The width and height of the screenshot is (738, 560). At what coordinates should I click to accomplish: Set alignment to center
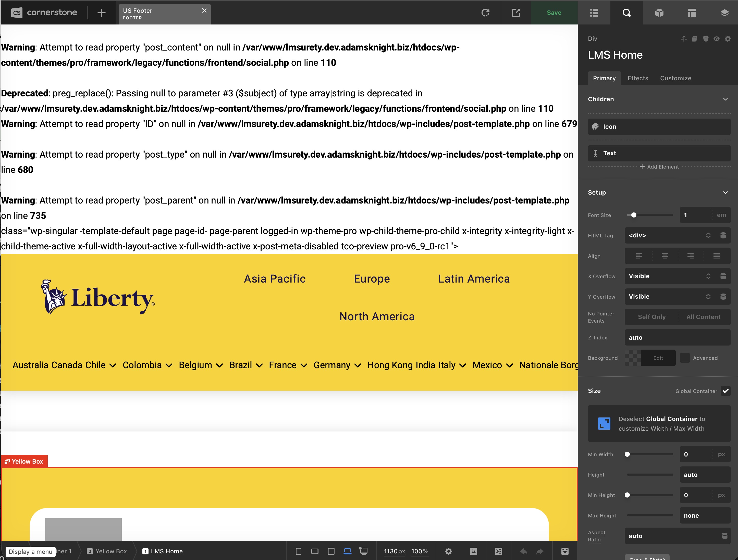click(x=665, y=256)
